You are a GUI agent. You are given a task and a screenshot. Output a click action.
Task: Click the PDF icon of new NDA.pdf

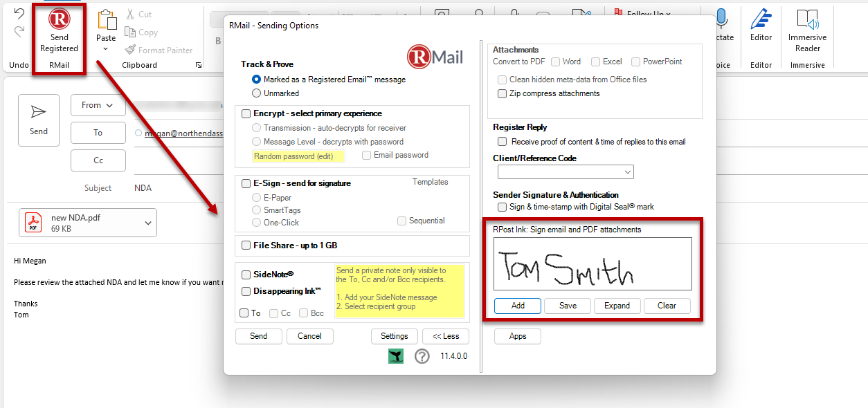[x=34, y=222]
